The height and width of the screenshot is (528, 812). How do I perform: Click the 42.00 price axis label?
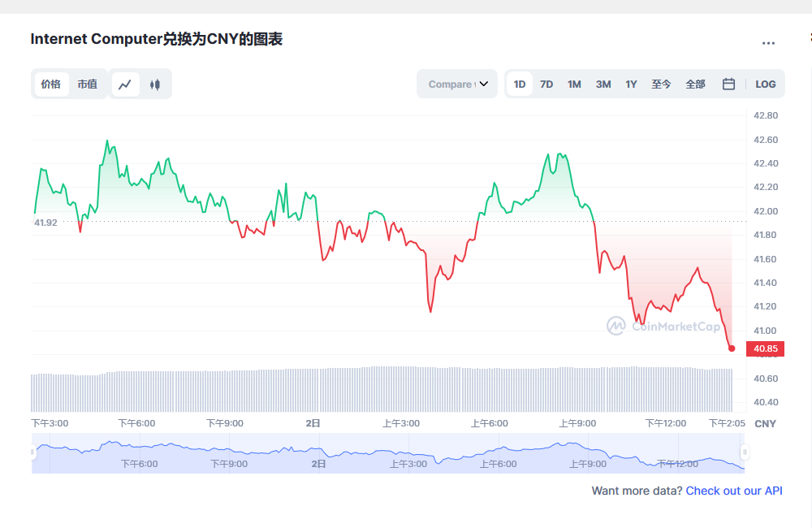point(766,211)
